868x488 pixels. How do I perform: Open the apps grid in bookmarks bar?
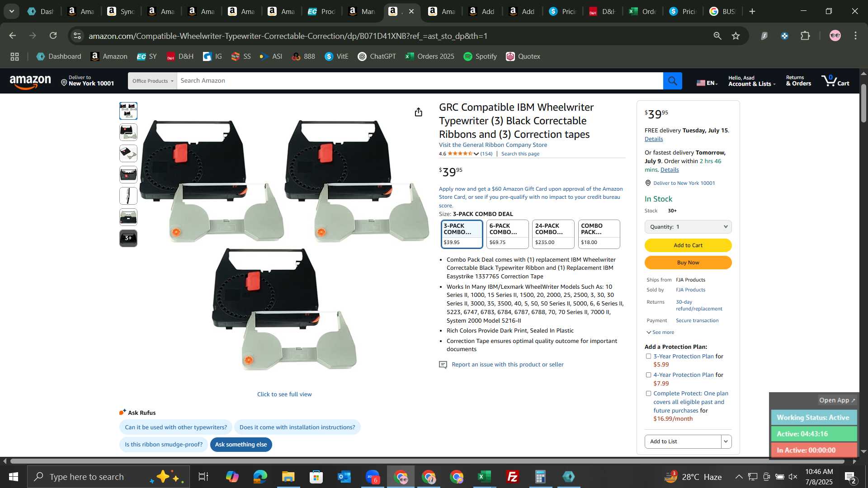pyautogui.click(x=14, y=56)
